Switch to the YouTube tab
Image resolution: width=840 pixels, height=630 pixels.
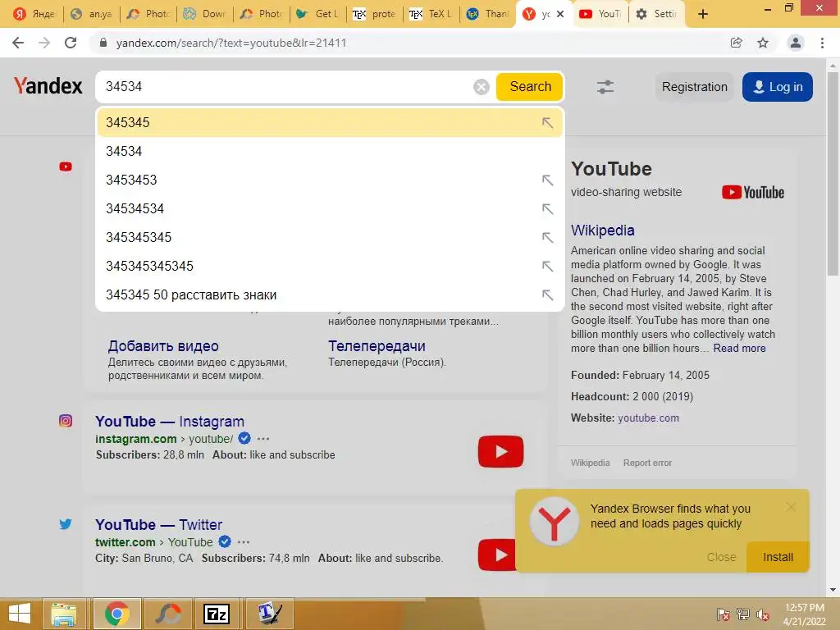coord(600,14)
